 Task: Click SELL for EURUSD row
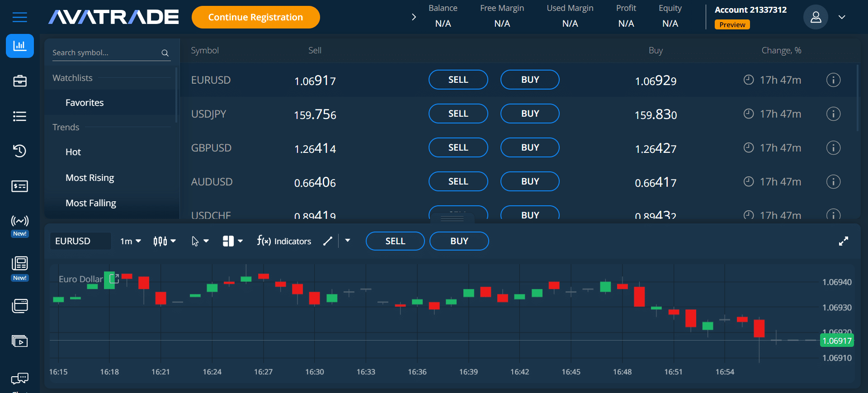[x=458, y=80]
